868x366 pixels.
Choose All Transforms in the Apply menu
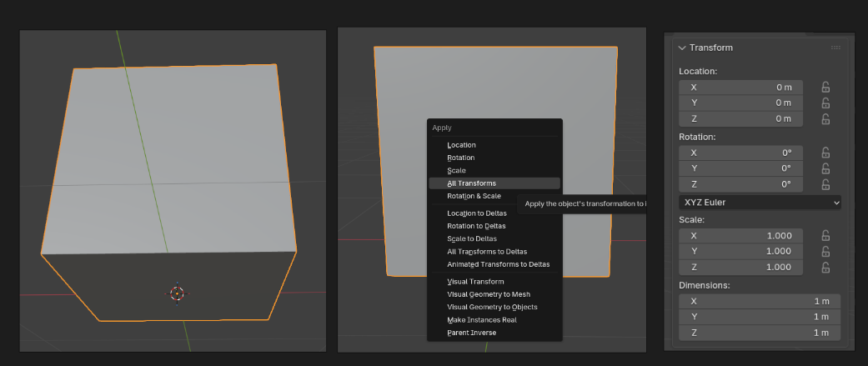click(x=471, y=183)
